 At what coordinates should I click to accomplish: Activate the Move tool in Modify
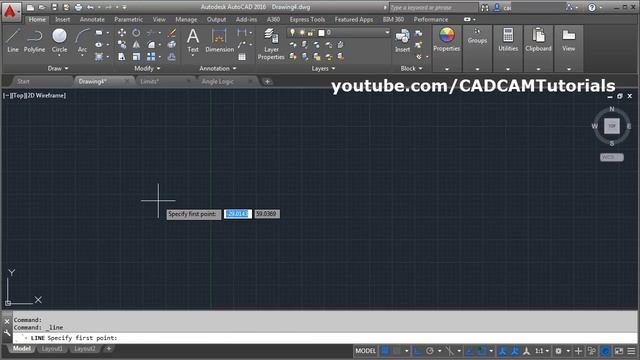click(122, 33)
